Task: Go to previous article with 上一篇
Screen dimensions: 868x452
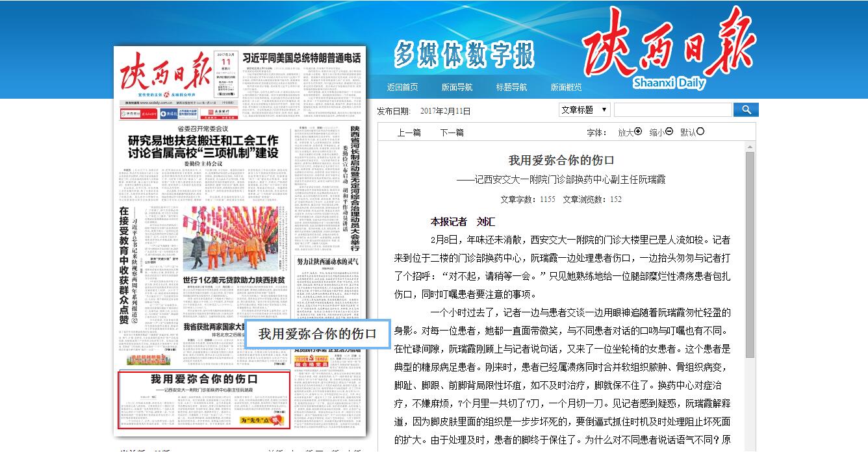Action: point(409,132)
